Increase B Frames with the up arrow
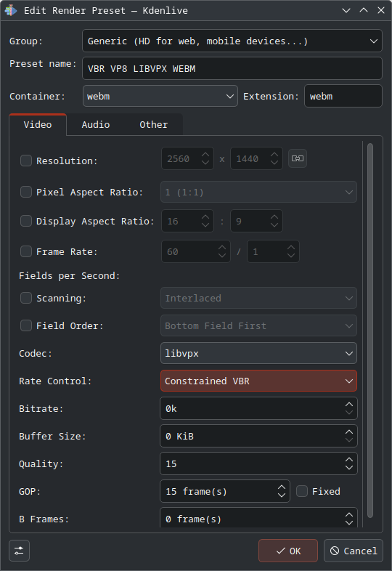 (x=348, y=514)
